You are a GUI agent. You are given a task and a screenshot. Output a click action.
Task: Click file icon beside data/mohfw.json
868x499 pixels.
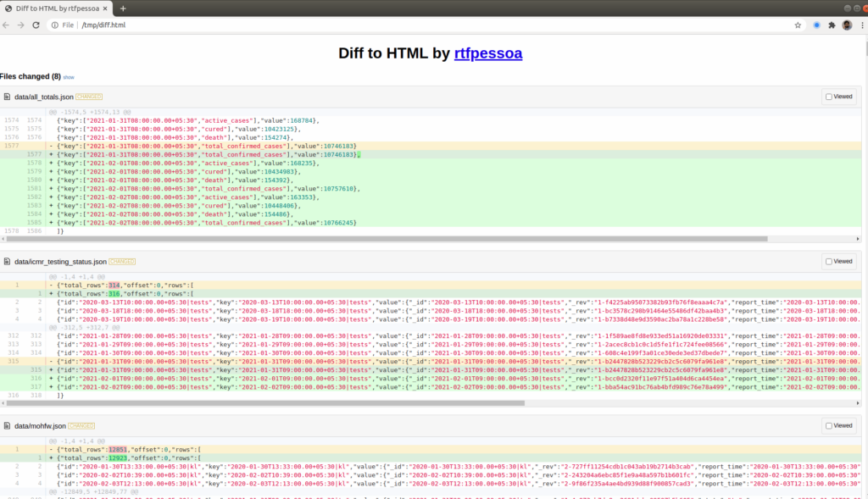pyautogui.click(x=7, y=426)
